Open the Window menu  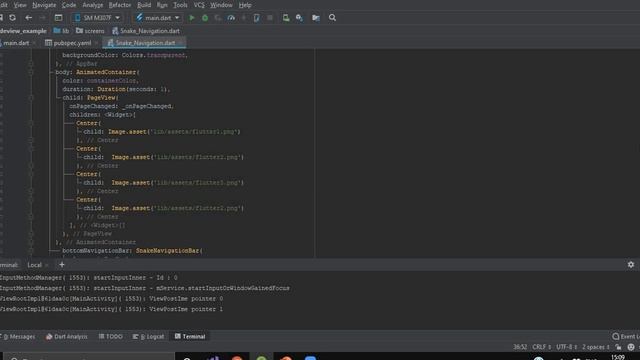coord(221,5)
